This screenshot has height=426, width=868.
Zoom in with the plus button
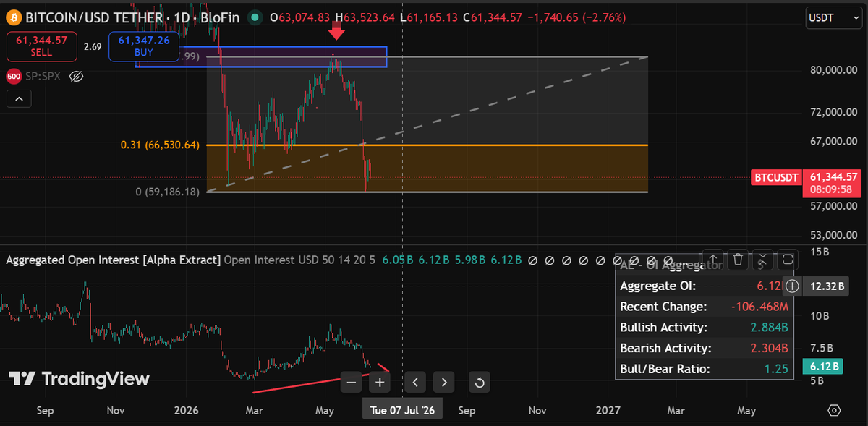tap(380, 382)
